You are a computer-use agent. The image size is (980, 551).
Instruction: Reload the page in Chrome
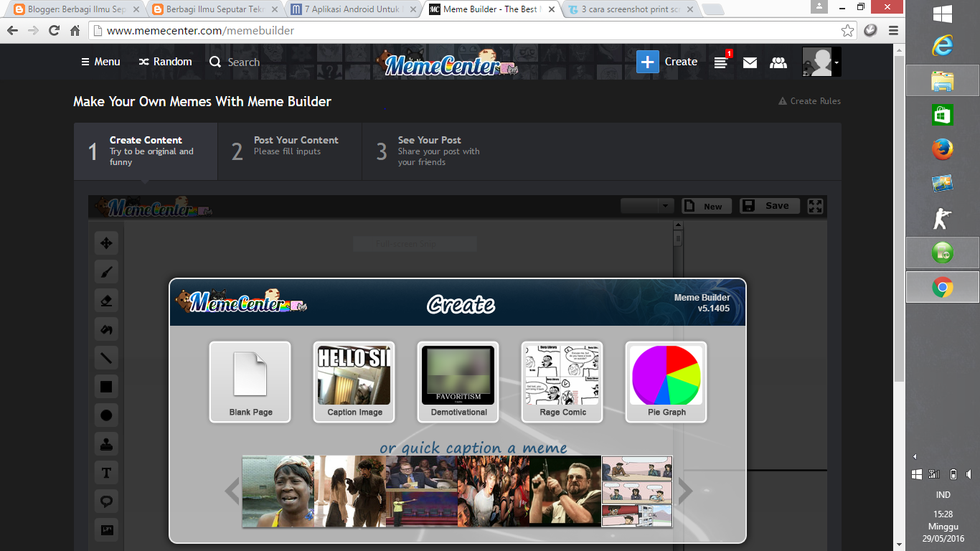[x=54, y=30]
